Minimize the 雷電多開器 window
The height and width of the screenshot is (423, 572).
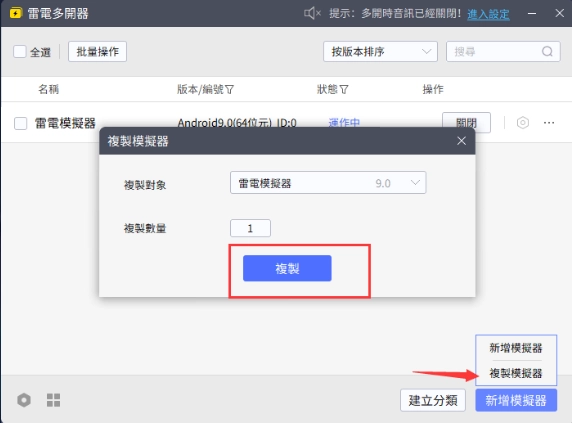532,13
